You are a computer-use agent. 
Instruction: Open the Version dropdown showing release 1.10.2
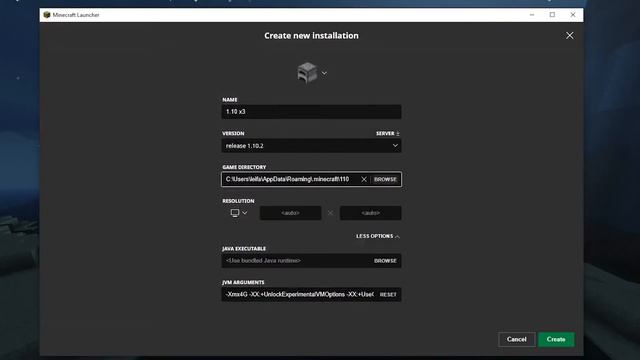(311, 146)
